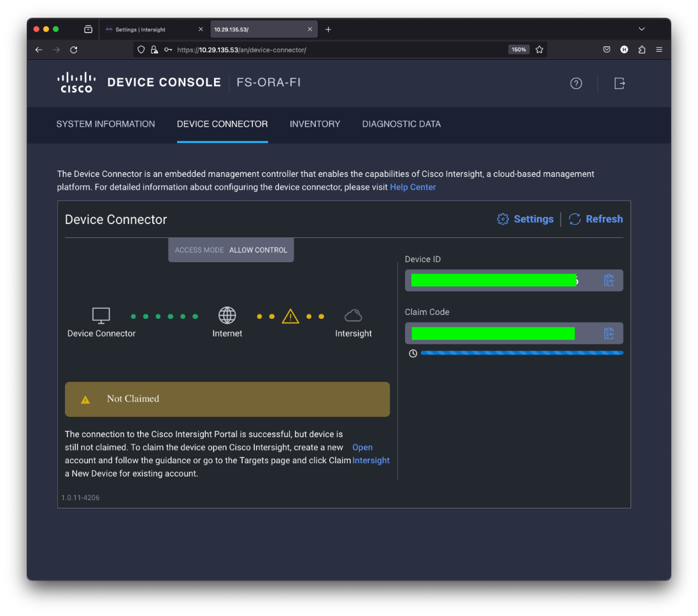
Task: Refresh the Device Connector status
Action: 596,219
